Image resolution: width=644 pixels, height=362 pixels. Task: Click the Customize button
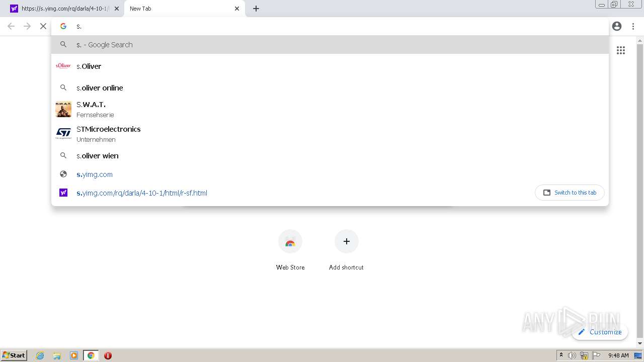[x=600, y=332]
